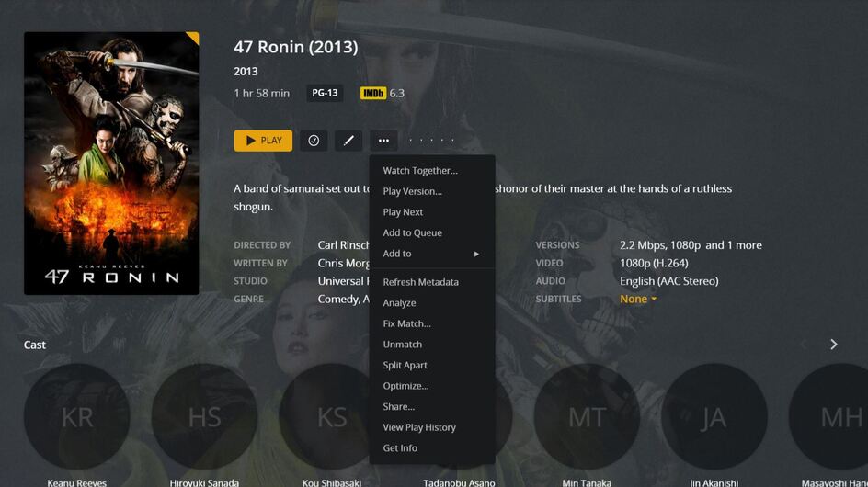The width and height of the screenshot is (868, 487).
Task: Open director Carl Rinsch link
Action: point(343,245)
